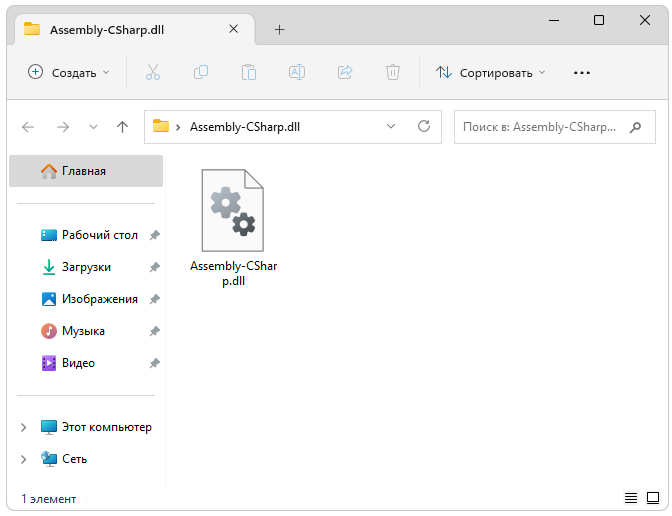Open the three-dots more options menu
The image size is (672, 516).
click(x=582, y=73)
